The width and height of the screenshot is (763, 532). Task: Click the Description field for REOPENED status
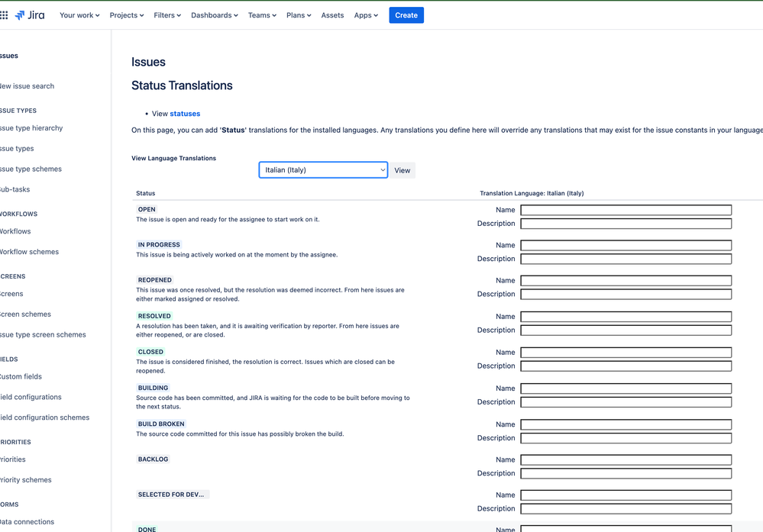tap(626, 294)
